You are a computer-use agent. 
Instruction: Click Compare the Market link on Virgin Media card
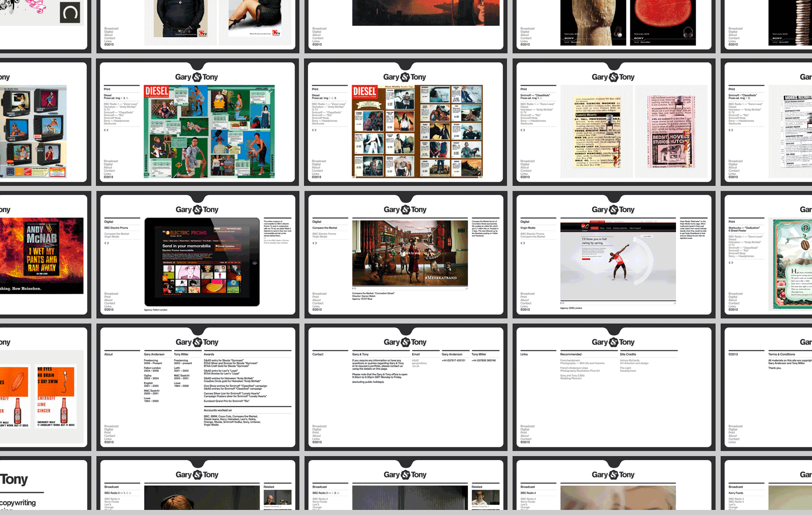point(532,237)
